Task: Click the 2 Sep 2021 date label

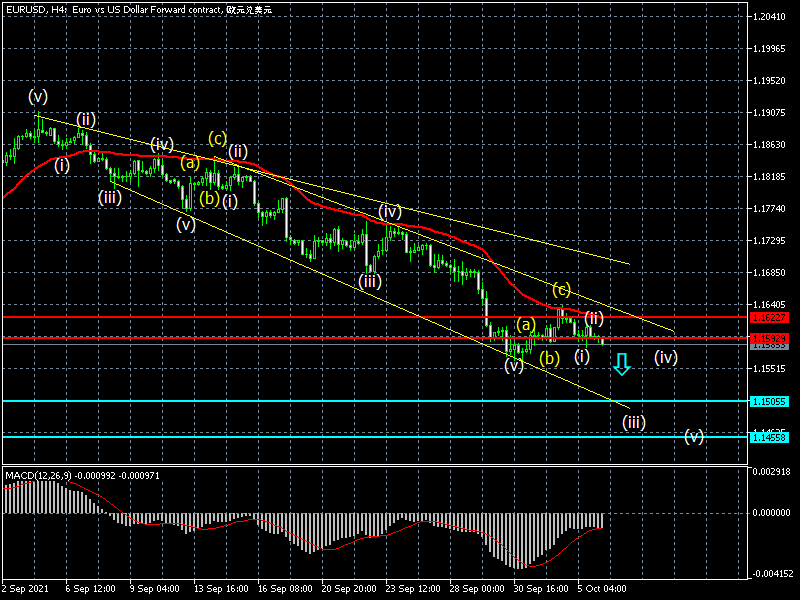Action: click(x=27, y=591)
